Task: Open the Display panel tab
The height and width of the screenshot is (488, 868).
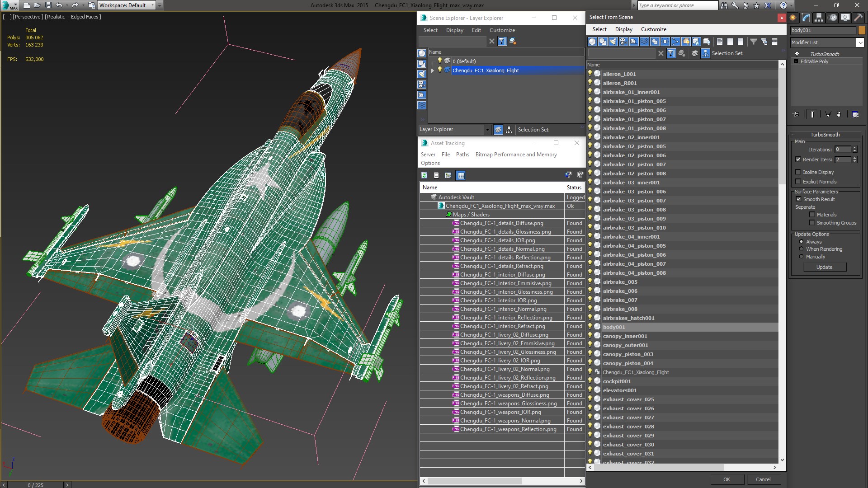Action: [x=845, y=18]
